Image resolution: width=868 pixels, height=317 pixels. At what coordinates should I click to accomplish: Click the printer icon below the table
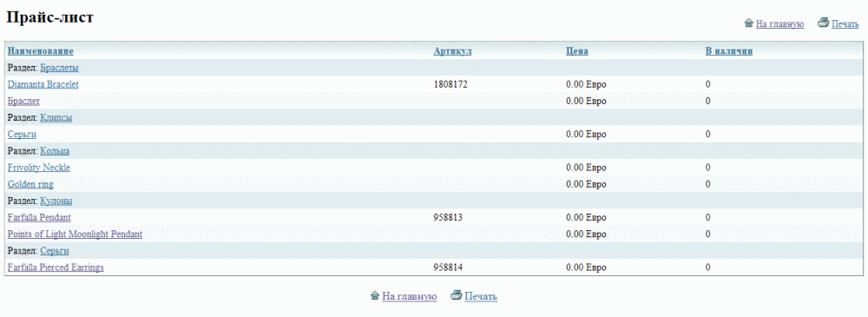(457, 295)
